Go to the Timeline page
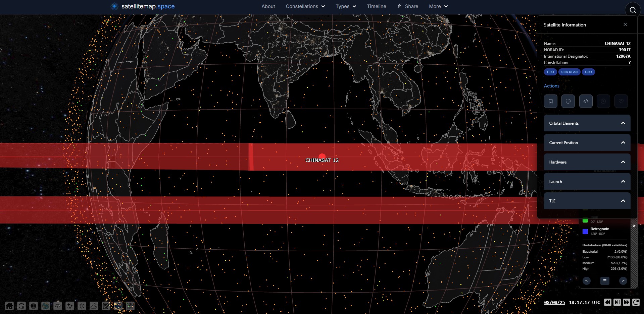The height and width of the screenshot is (314, 644). 377,6
